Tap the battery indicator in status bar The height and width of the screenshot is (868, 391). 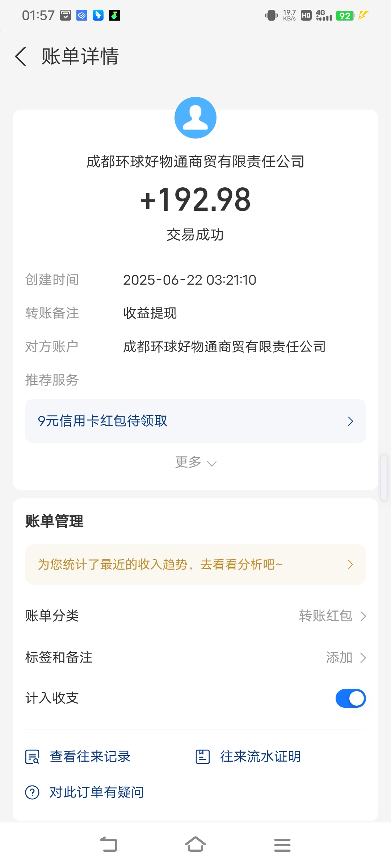(x=345, y=16)
